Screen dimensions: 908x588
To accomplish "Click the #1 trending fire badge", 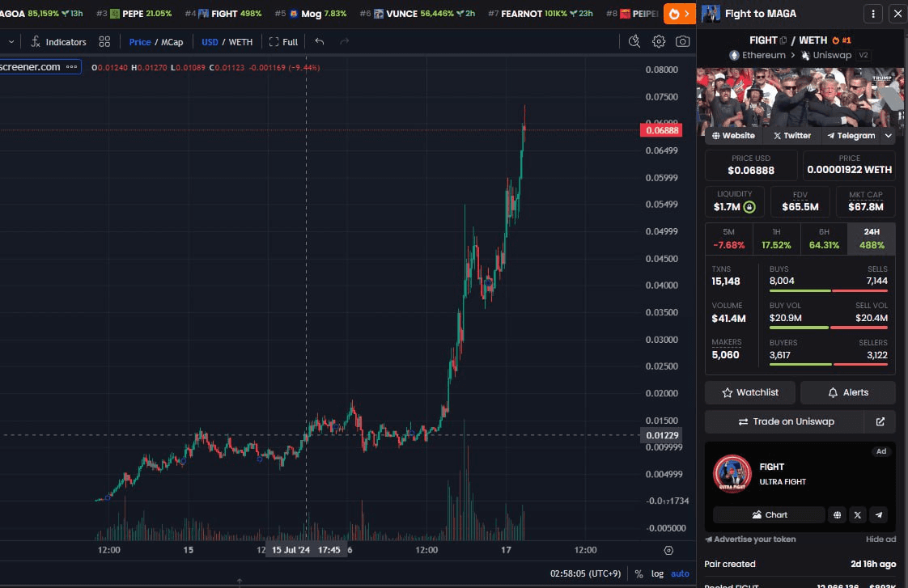I will pyautogui.click(x=842, y=40).
